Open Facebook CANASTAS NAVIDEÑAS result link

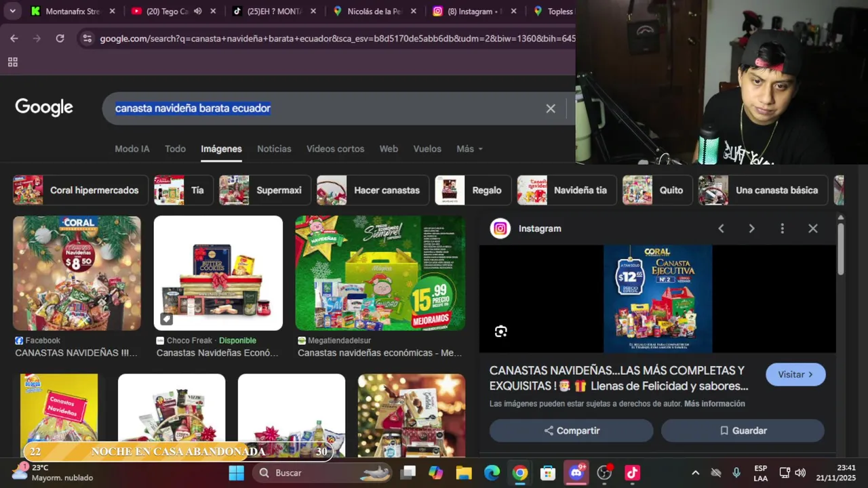click(x=76, y=353)
